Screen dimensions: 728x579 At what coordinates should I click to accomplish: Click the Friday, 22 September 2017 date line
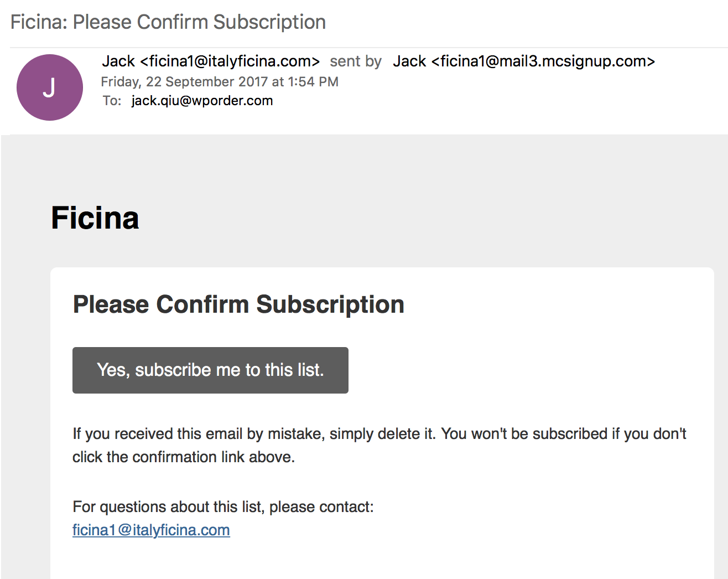point(220,82)
